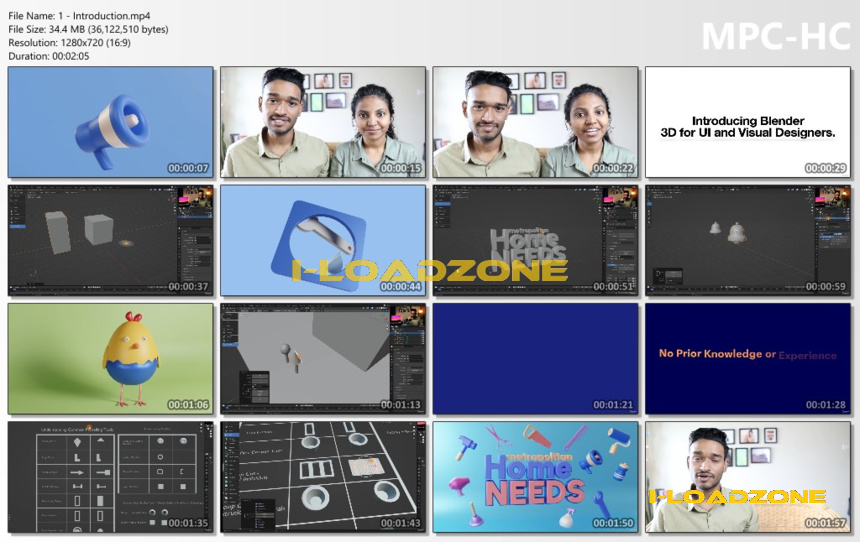Open the plain dark blue frame at 00:01:21
This screenshot has height=542, width=860.
[x=535, y=359]
